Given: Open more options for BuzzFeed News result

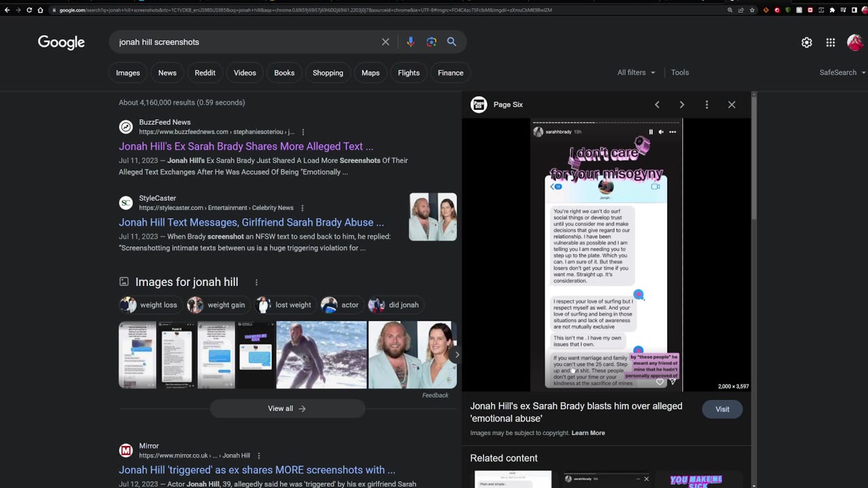Looking at the screenshot, I should point(303,132).
